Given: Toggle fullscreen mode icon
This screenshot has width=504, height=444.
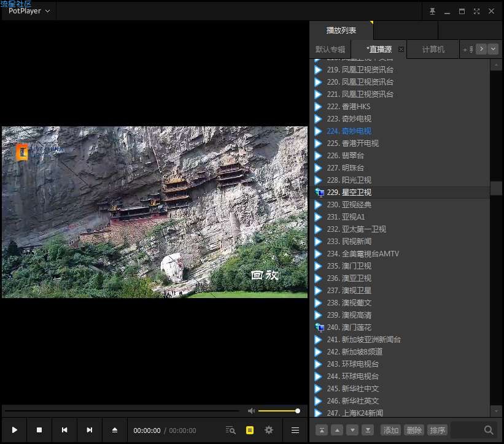Looking at the screenshot, I should click(x=476, y=11).
